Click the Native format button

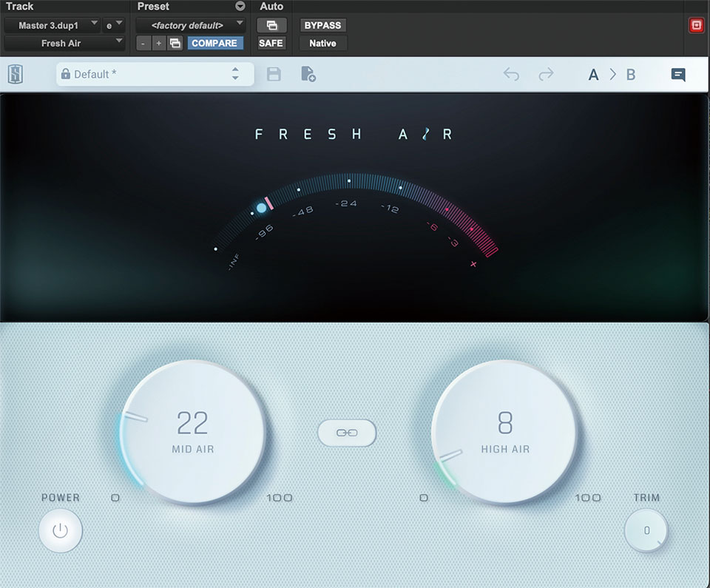click(x=323, y=43)
